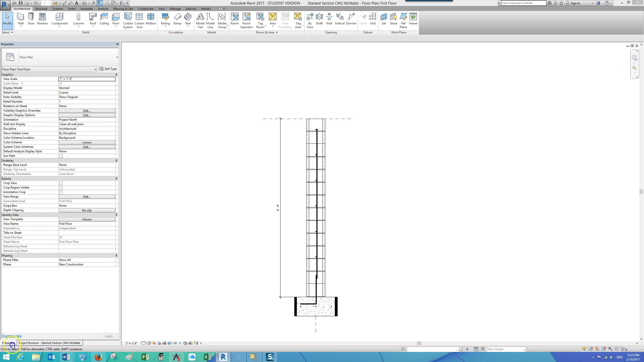Collapse the Graphics properties section
The width and height of the screenshot is (644, 362).
pos(116,74)
